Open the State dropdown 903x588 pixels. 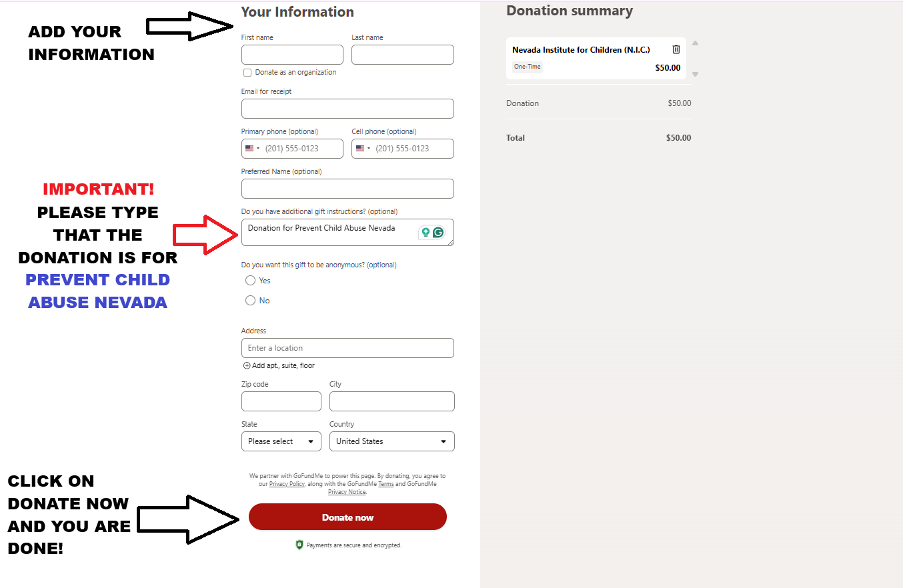pos(281,441)
